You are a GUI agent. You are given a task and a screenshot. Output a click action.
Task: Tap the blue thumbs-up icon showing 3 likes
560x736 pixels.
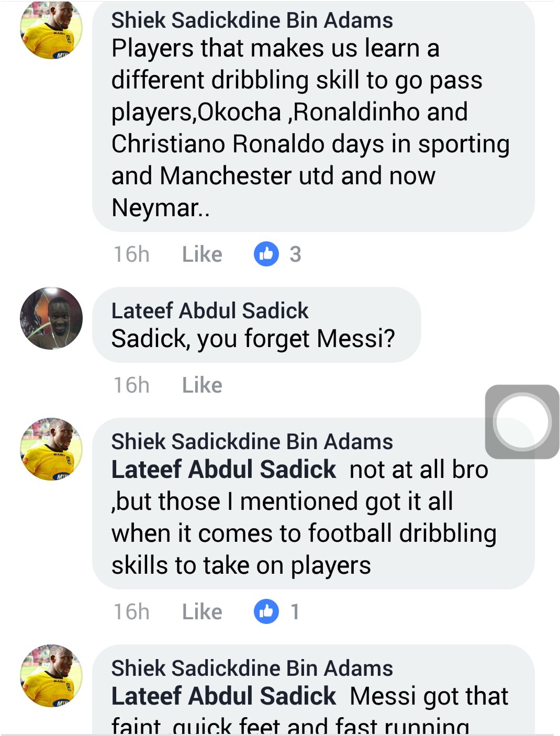pos(266,254)
